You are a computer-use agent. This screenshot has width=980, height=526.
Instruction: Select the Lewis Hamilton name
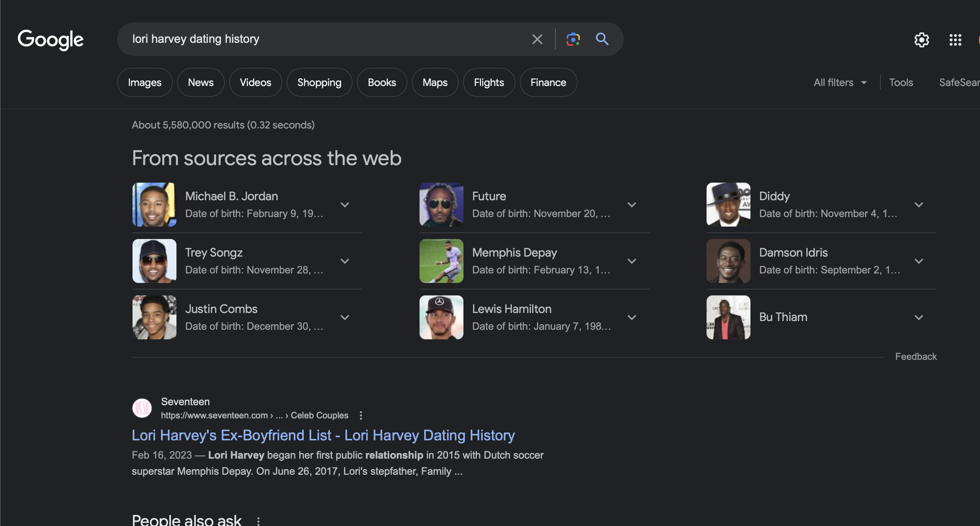click(x=512, y=309)
